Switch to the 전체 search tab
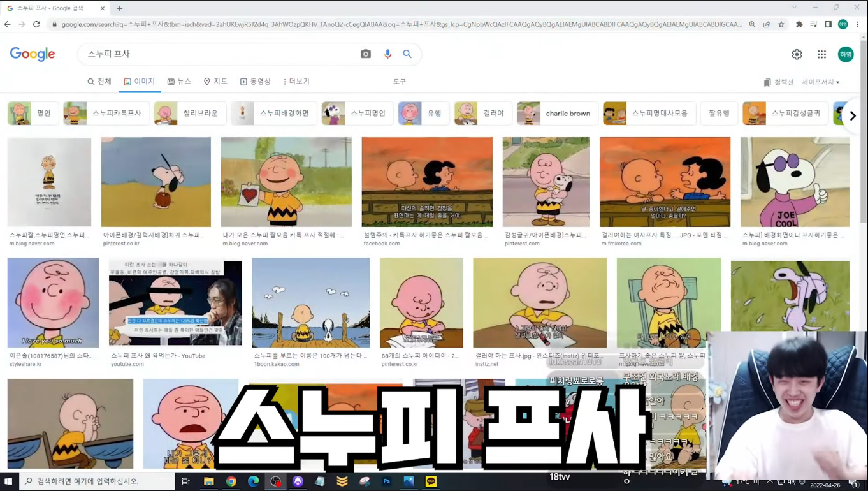This screenshot has width=868, height=491. pyautogui.click(x=99, y=82)
